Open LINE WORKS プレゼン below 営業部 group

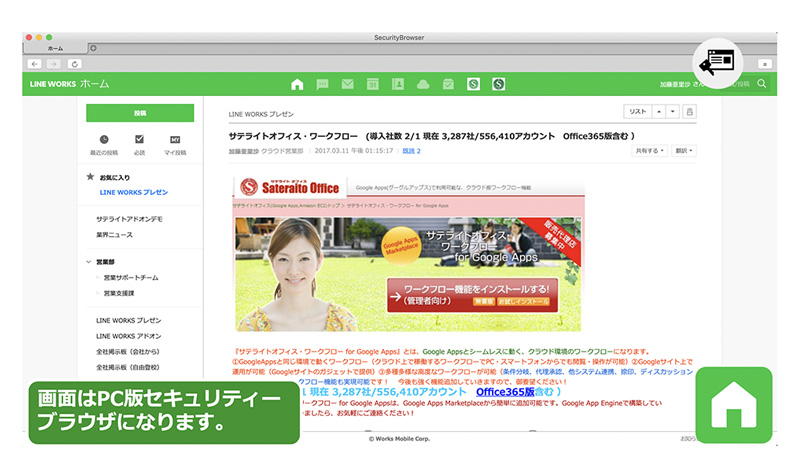129,320
